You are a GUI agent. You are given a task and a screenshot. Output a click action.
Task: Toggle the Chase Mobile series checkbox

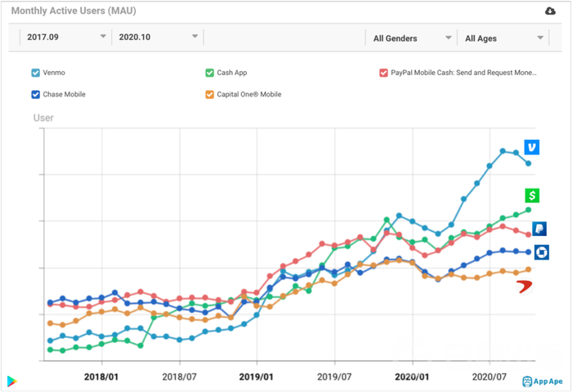click(x=36, y=94)
